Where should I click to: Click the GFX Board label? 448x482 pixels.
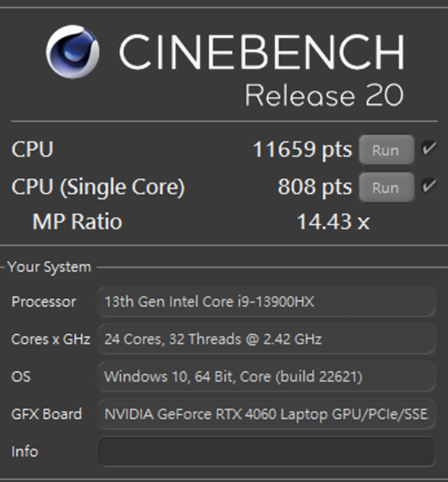pyautogui.click(x=46, y=414)
